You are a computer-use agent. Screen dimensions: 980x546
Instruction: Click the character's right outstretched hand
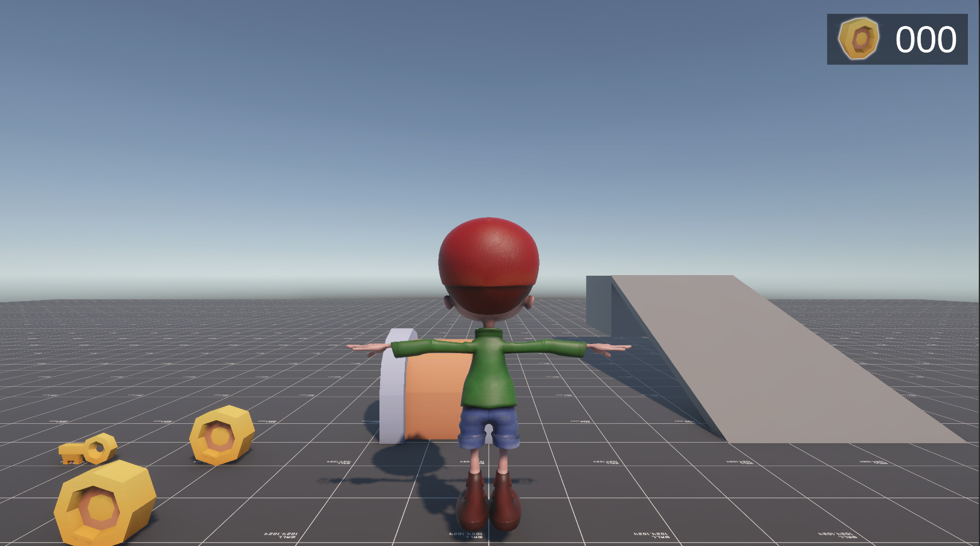click(x=609, y=348)
